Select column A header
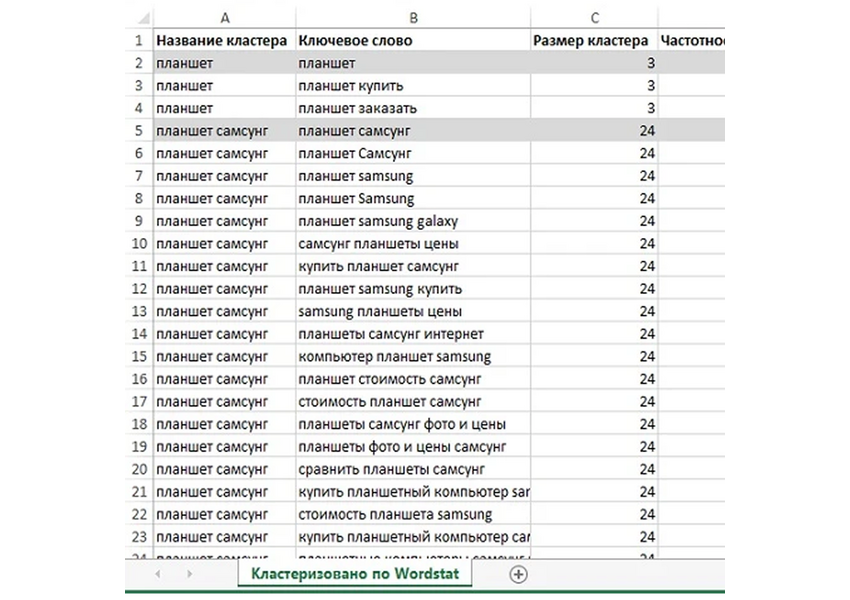The image size is (850, 600). tap(224, 17)
